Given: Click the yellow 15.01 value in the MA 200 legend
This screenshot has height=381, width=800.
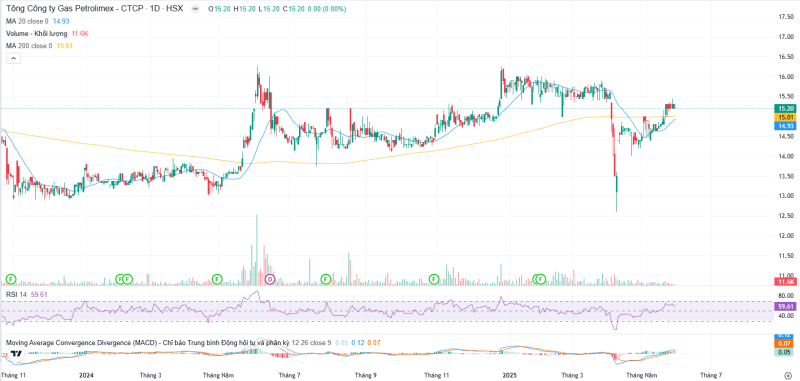Looking at the screenshot, I should pyautogui.click(x=64, y=46).
